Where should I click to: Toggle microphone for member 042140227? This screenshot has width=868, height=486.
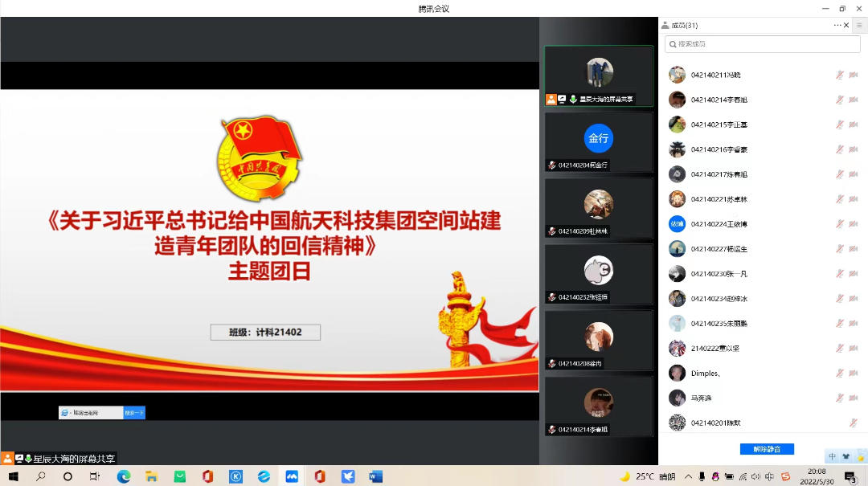click(840, 249)
